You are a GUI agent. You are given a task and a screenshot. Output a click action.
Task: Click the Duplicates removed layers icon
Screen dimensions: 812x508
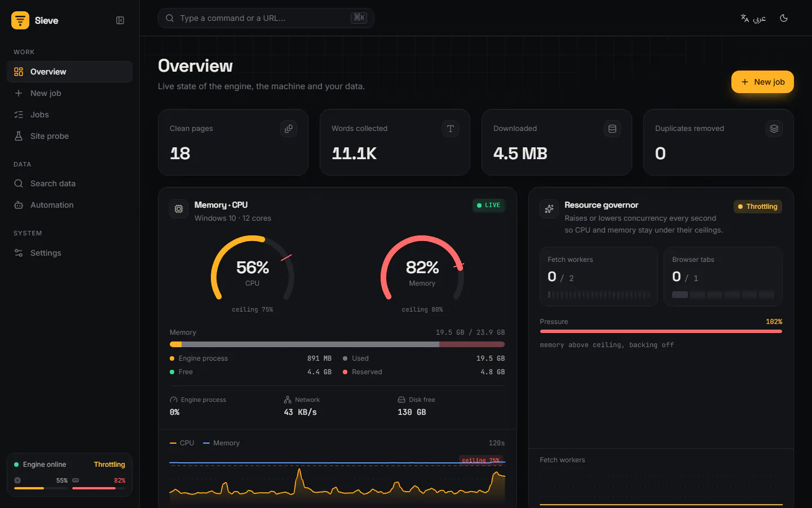pos(774,129)
